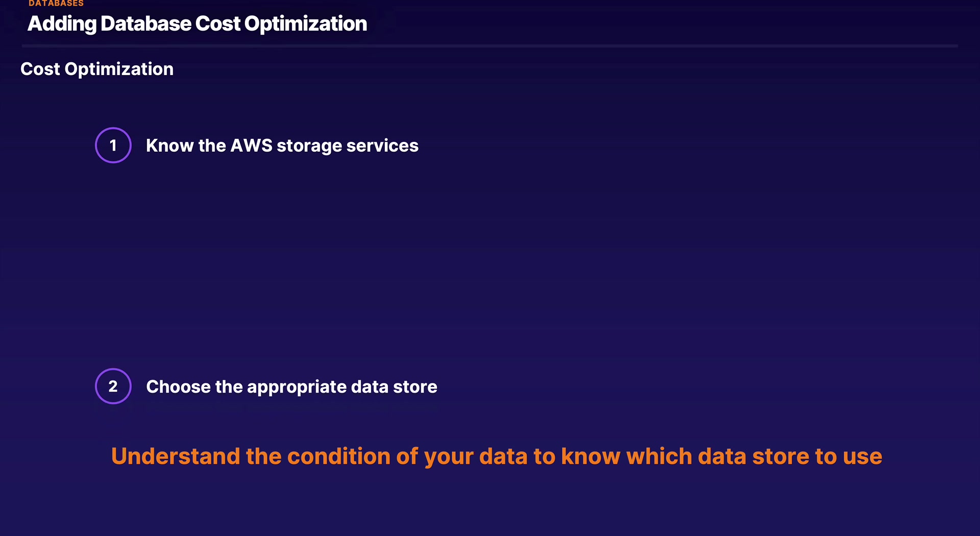Click the word 'storage' in step one
This screenshot has height=536, width=980.
[309, 146]
